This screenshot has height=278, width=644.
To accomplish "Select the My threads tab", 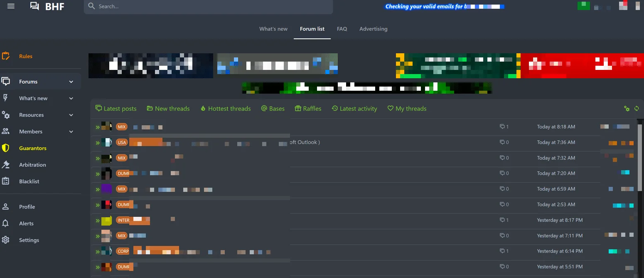I will [x=407, y=109].
